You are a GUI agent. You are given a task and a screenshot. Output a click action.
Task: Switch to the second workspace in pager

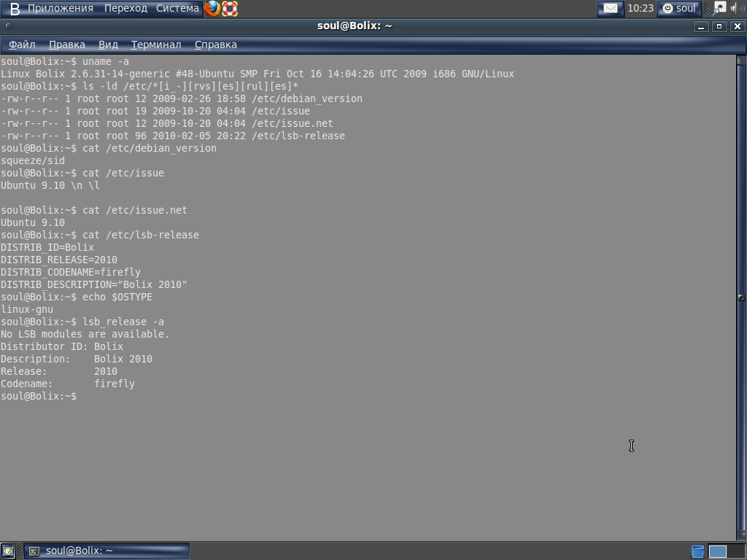point(737,551)
